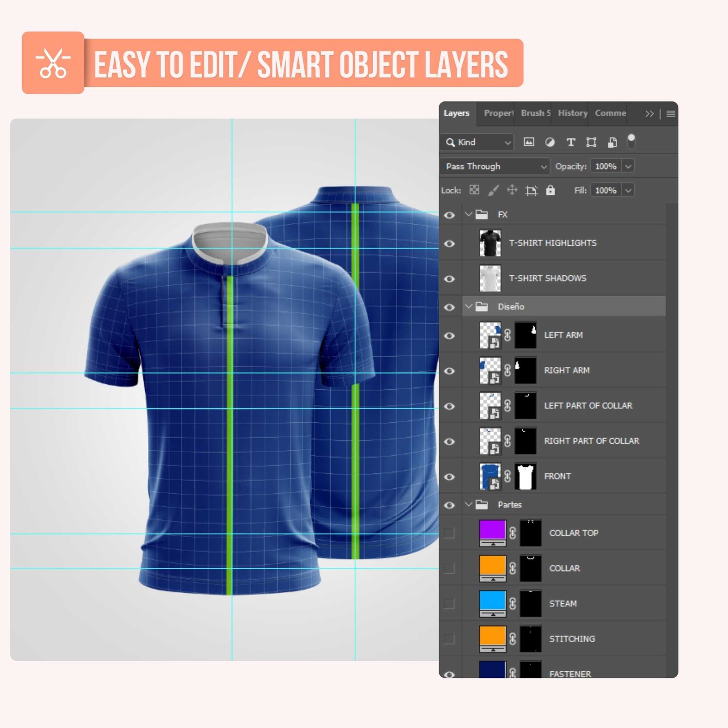The height and width of the screenshot is (728, 728).
Task: Click mask link icon on COLLAR TOP layer
Action: (x=513, y=533)
